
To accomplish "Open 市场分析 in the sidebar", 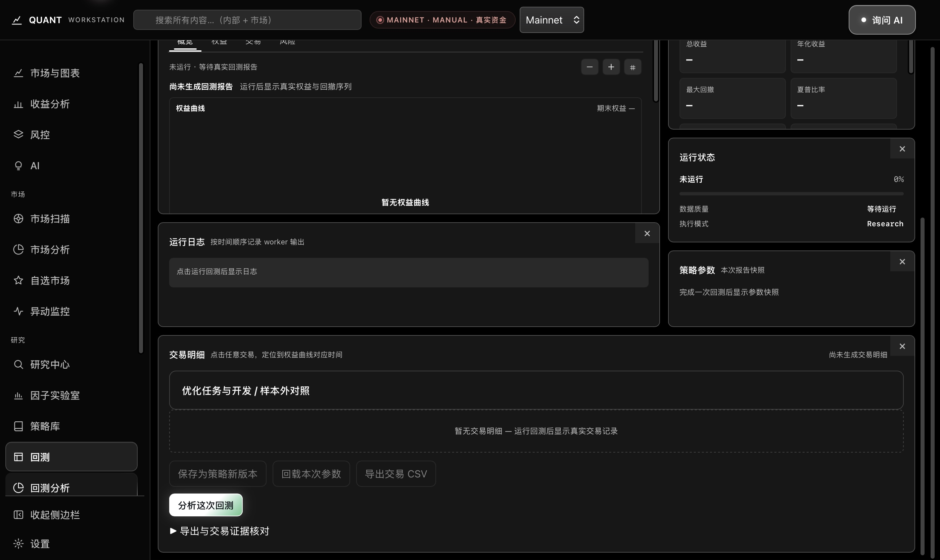I will (x=71, y=249).
